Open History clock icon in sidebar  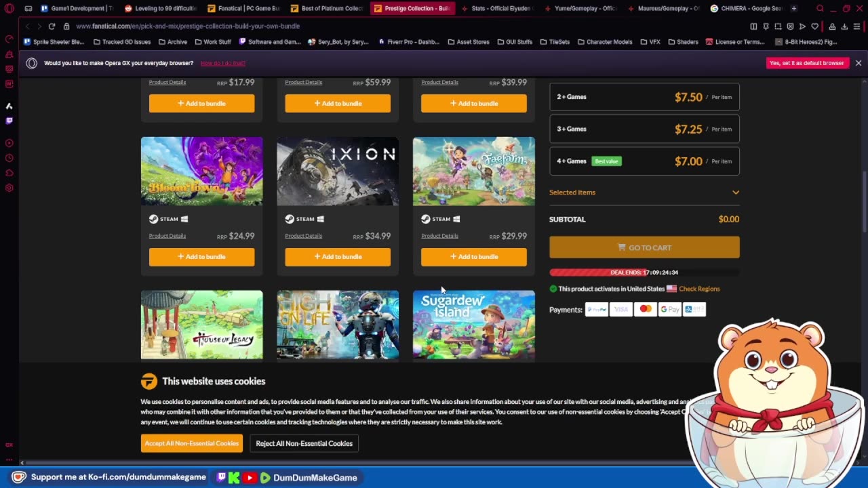pos(9,158)
